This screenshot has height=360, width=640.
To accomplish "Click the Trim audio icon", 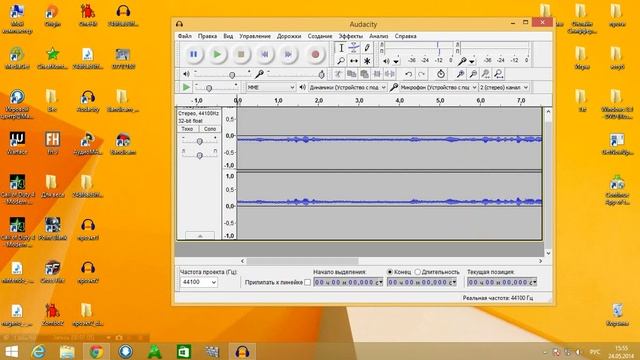I will (377, 74).
